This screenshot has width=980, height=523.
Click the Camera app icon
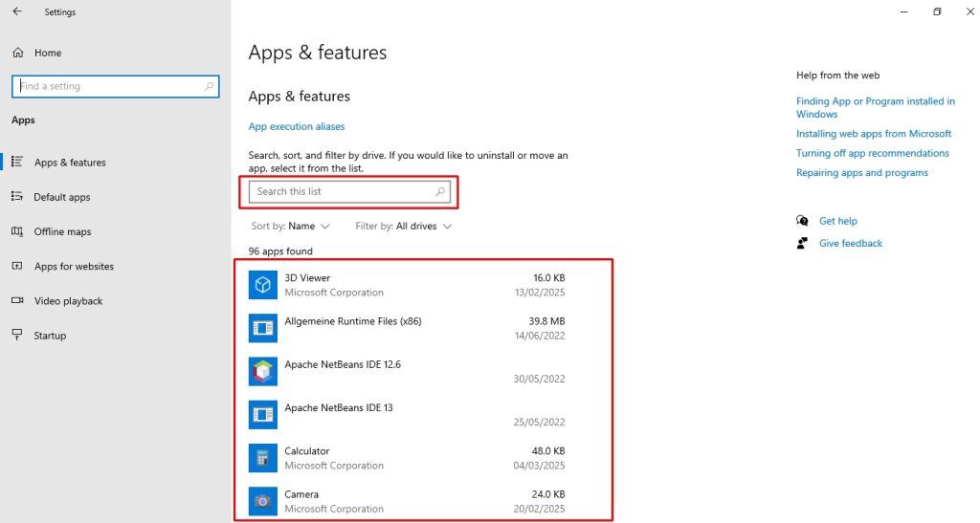click(x=263, y=501)
